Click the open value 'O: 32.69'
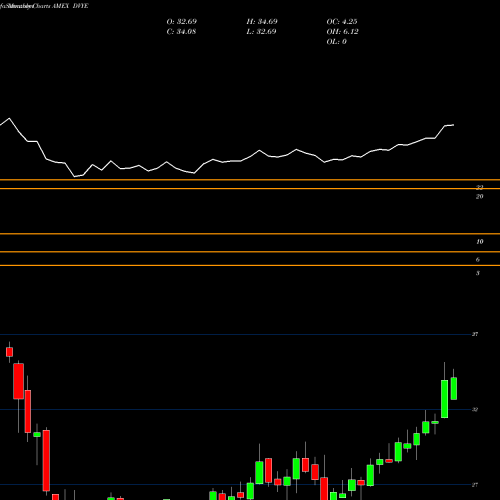This screenshot has width=500, height=500. 182,22
